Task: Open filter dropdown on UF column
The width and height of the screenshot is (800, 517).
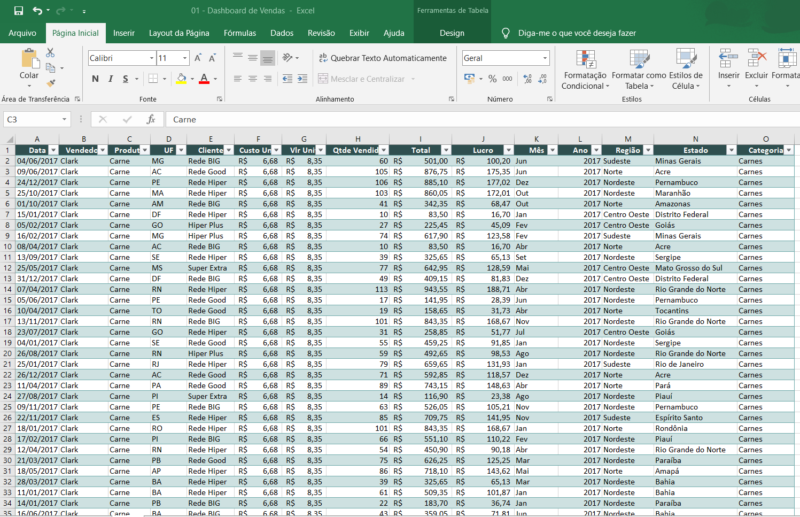Action: pos(181,150)
